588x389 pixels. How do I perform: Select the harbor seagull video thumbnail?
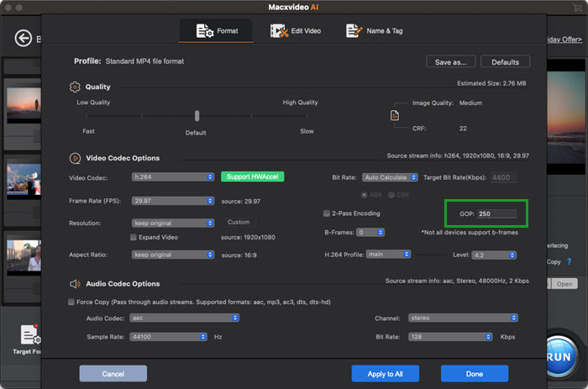(24, 180)
